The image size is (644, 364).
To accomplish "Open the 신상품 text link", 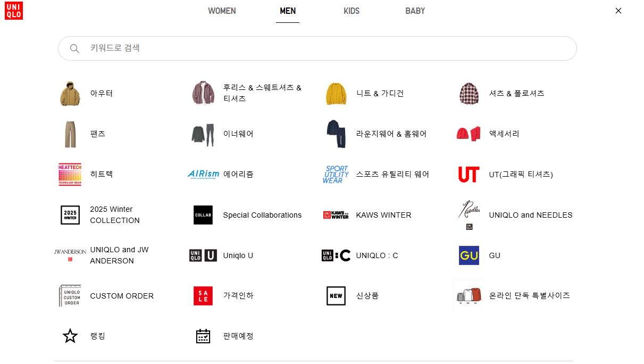I will pyautogui.click(x=367, y=296).
